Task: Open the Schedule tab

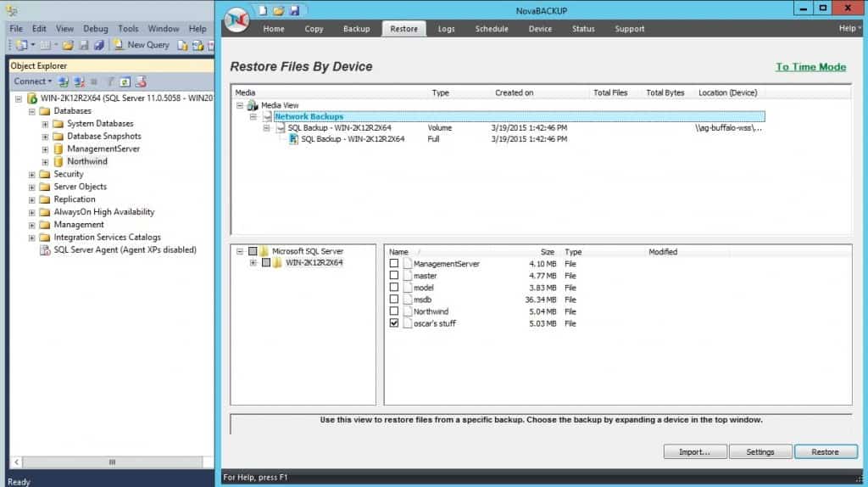Action: 492,29
